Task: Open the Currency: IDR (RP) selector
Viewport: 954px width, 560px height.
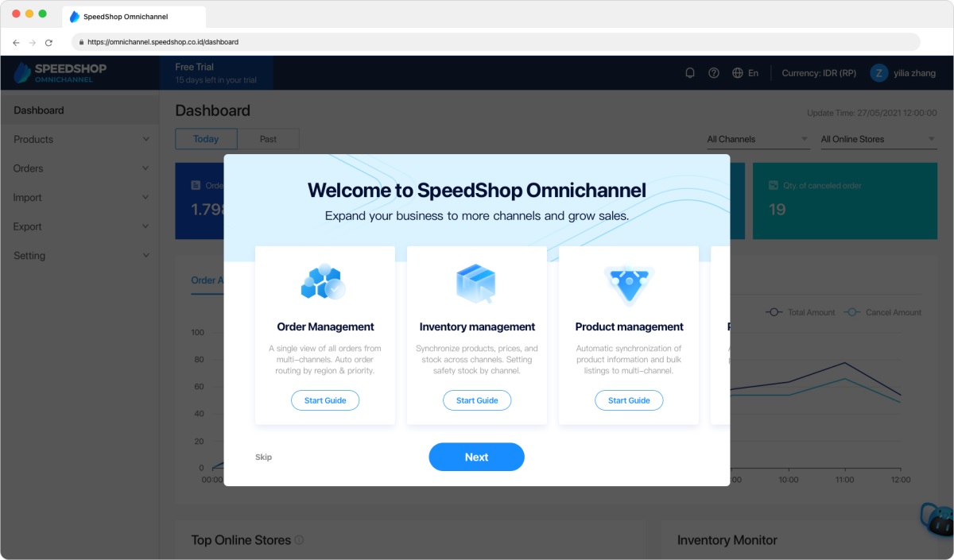Action: click(819, 73)
